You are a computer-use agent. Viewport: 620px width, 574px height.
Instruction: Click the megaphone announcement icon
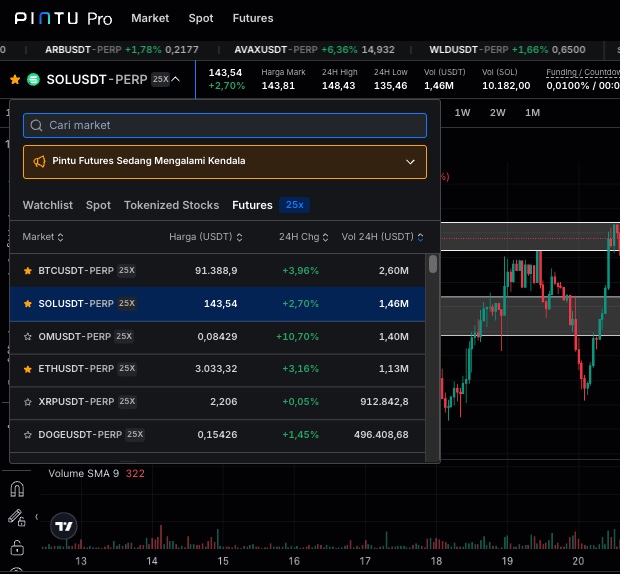[40, 161]
